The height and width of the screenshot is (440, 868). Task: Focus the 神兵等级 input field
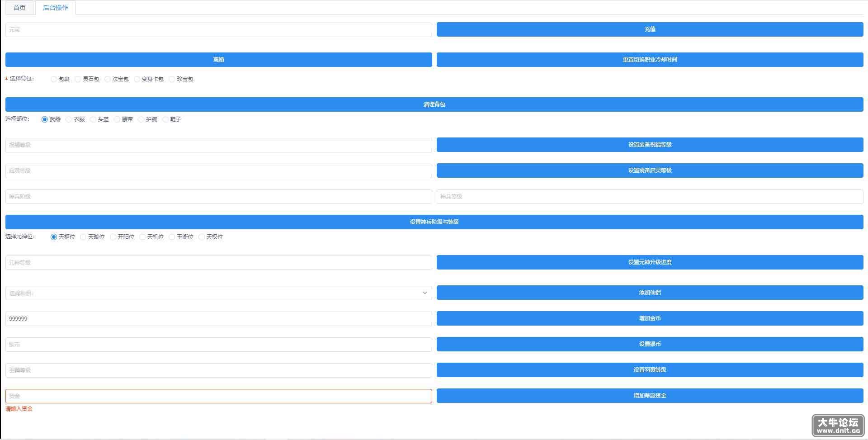click(x=650, y=197)
